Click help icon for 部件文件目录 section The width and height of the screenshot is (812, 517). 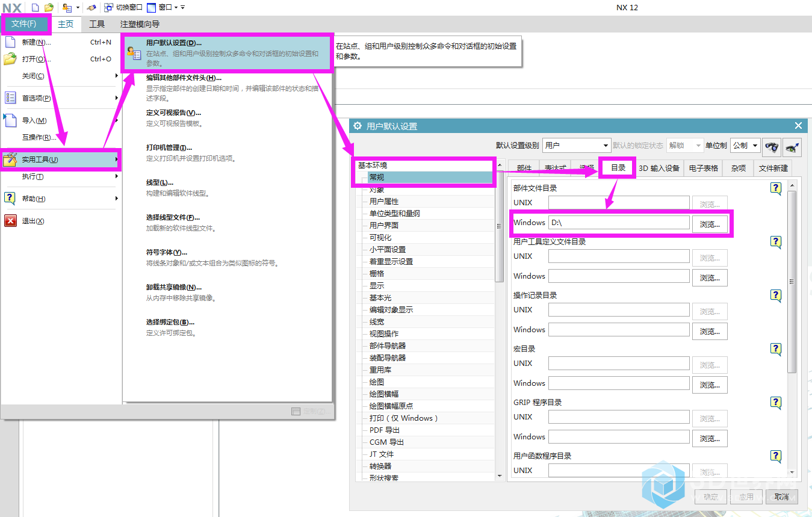776,188
